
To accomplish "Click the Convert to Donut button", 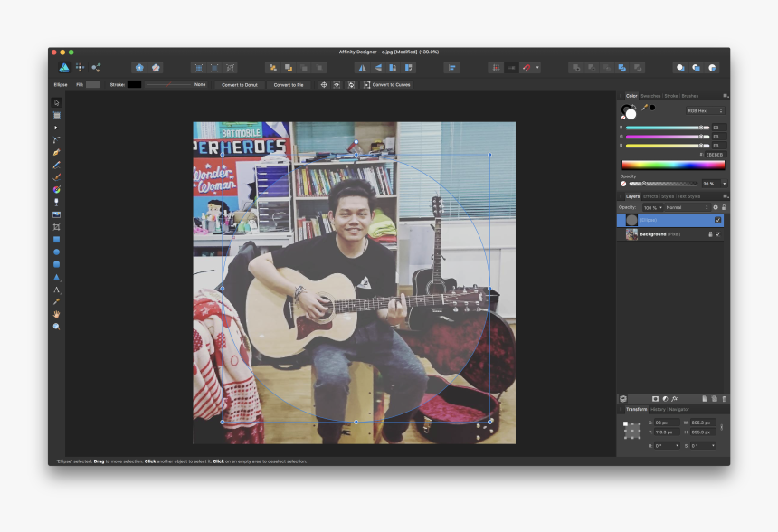I will pos(240,84).
